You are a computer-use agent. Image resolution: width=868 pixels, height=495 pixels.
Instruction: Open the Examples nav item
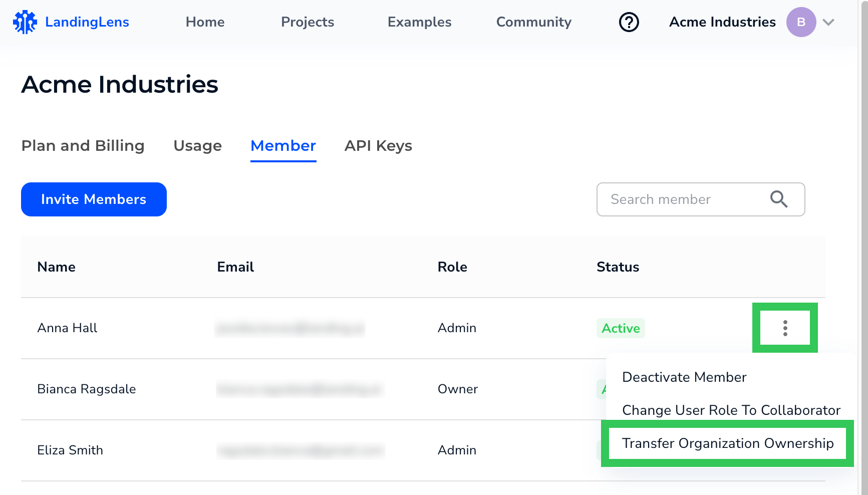point(419,22)
